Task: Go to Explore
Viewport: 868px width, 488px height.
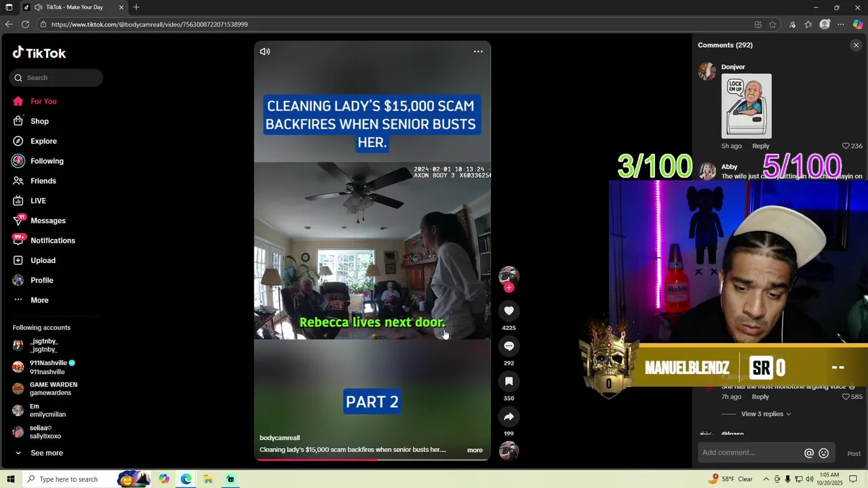Action: click(43, 141)
